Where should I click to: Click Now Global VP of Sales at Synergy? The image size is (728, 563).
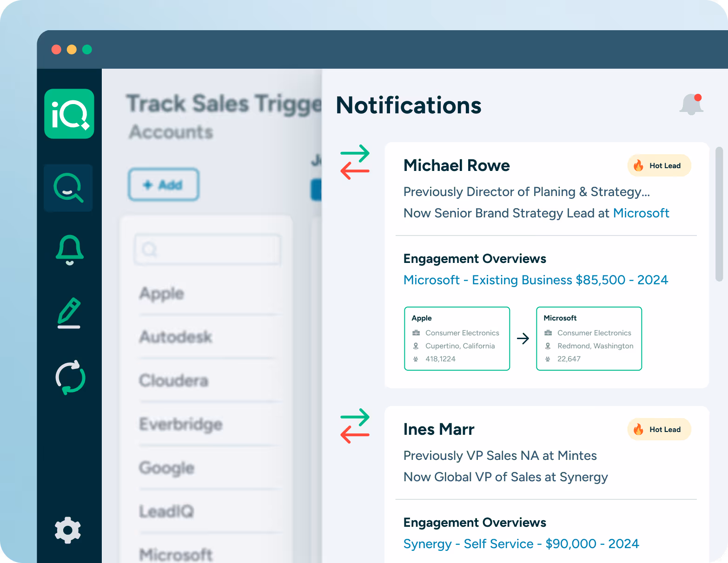coord(506,477)
